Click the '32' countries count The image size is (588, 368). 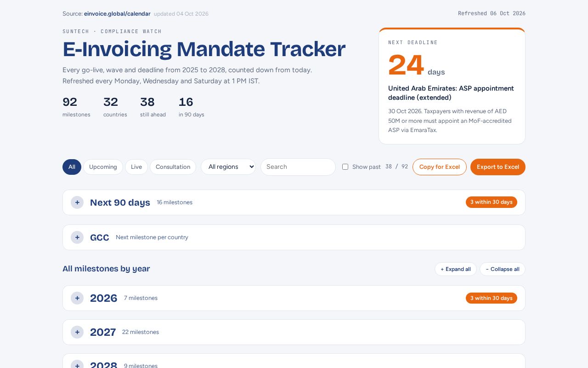[x=111, y=102]
